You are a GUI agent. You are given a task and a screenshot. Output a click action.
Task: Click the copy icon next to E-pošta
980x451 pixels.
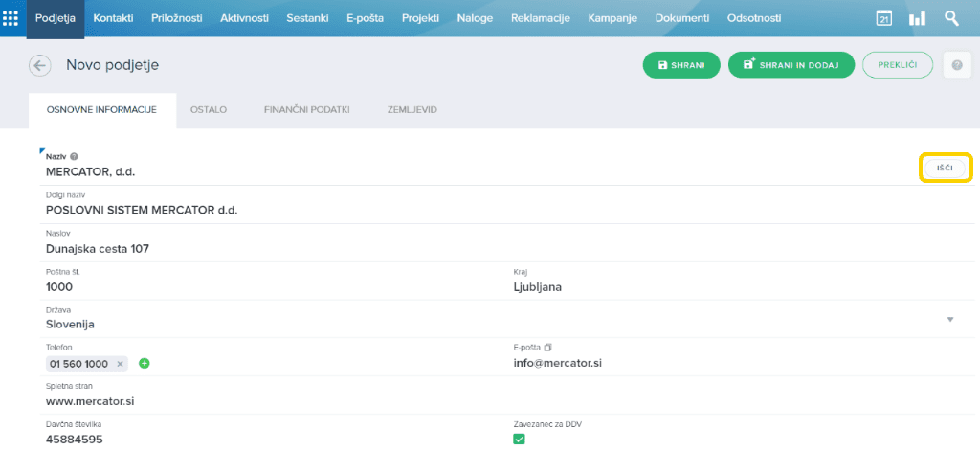coord(548,347)
